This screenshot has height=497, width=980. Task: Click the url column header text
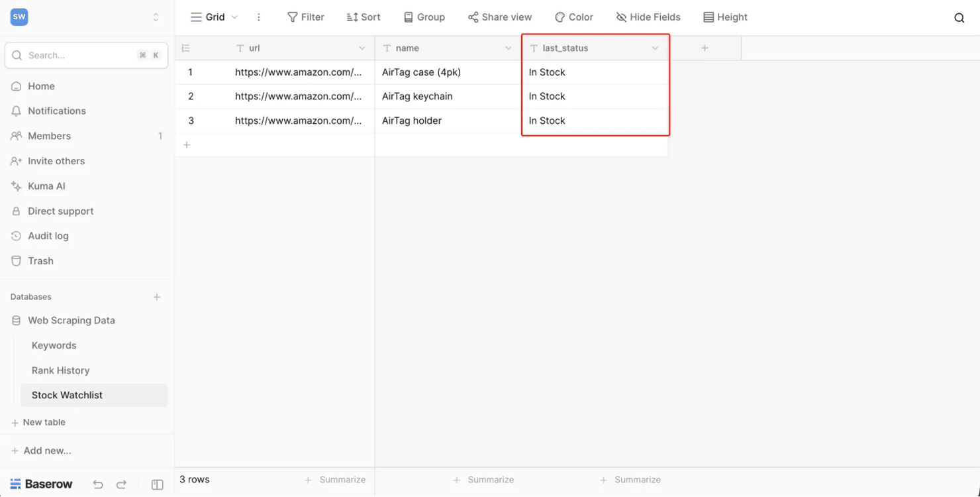click(254, 48)
